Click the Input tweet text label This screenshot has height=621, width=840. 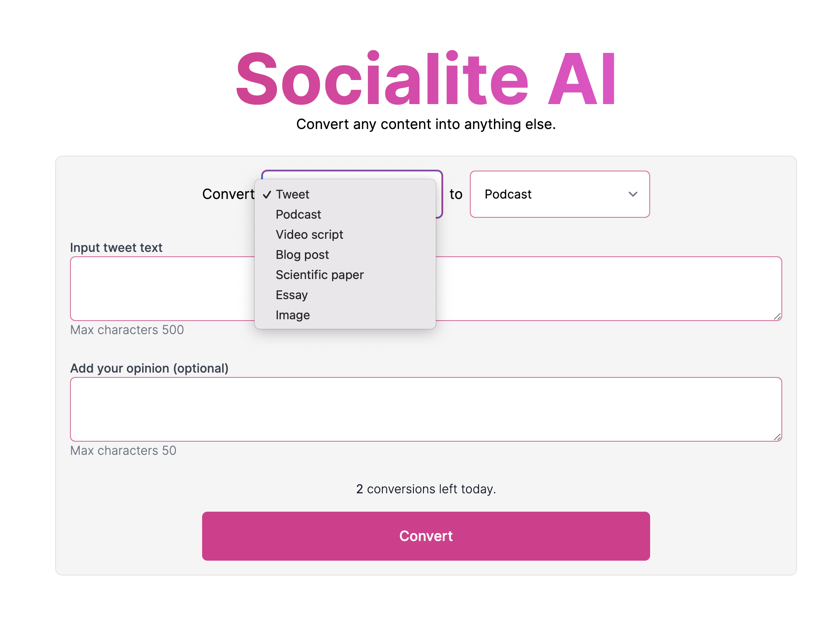tap(116, 248)
